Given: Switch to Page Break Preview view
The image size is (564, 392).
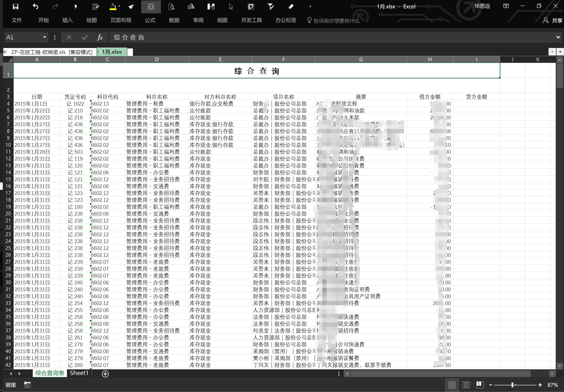Looking at the screenshot, I should click(480, 385).
